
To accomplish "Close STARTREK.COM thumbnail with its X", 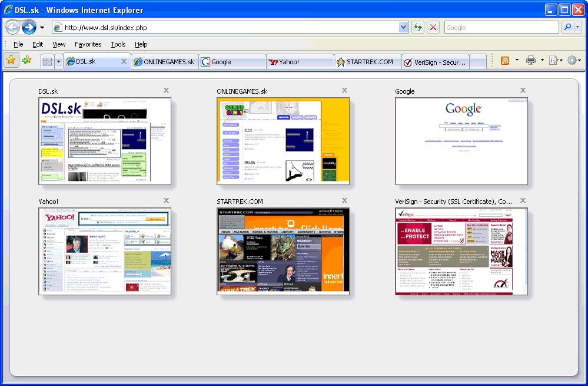I will tap(345, 200).
